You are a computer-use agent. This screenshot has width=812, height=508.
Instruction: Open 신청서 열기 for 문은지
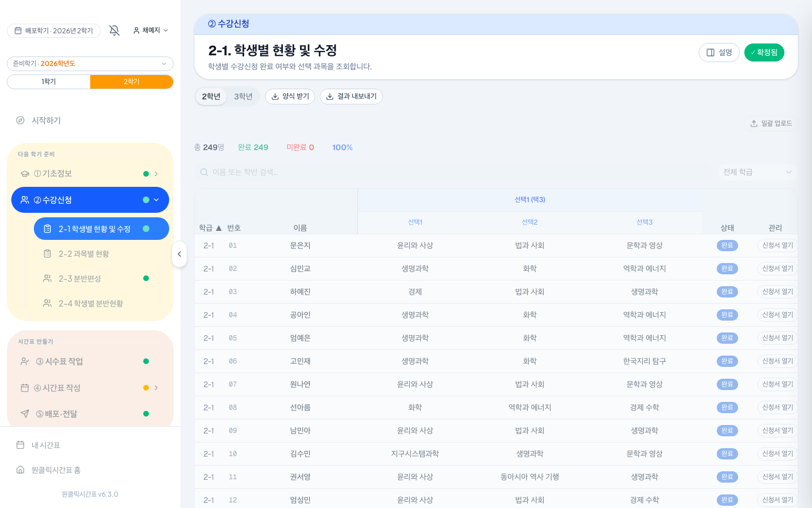pyautogui.click(x=778, y=246)
